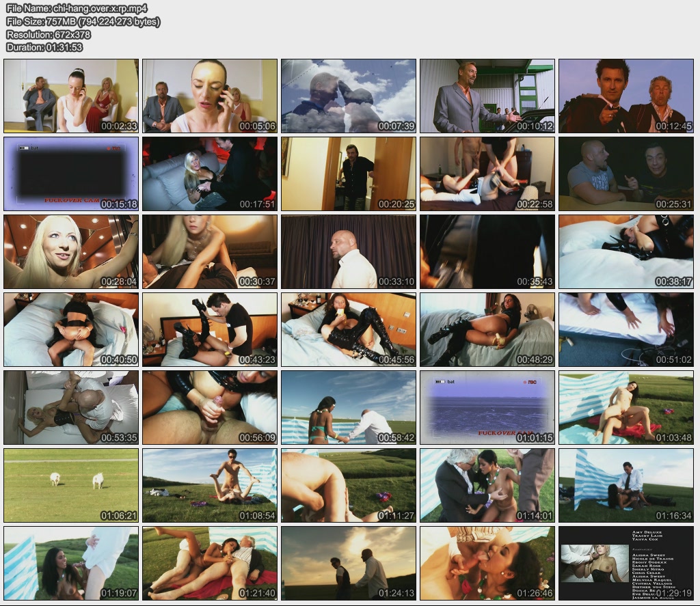
Task: Select the sunset silhouette frame at 01:24:13
Action: [349, 563]
